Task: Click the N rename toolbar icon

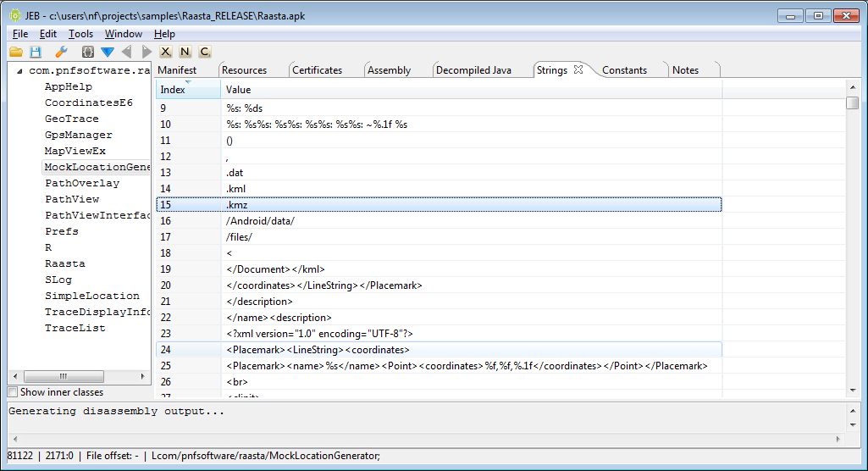Action: (x=185, y=53)
